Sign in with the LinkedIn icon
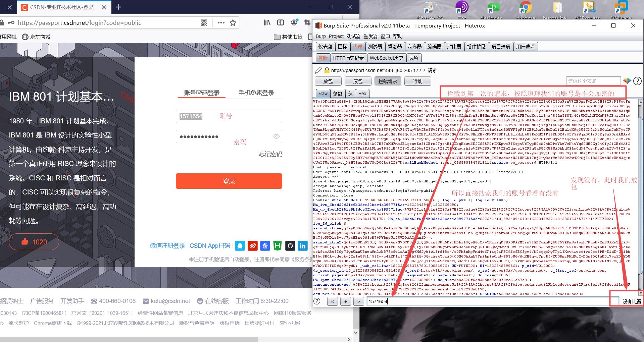 point(303,246)
